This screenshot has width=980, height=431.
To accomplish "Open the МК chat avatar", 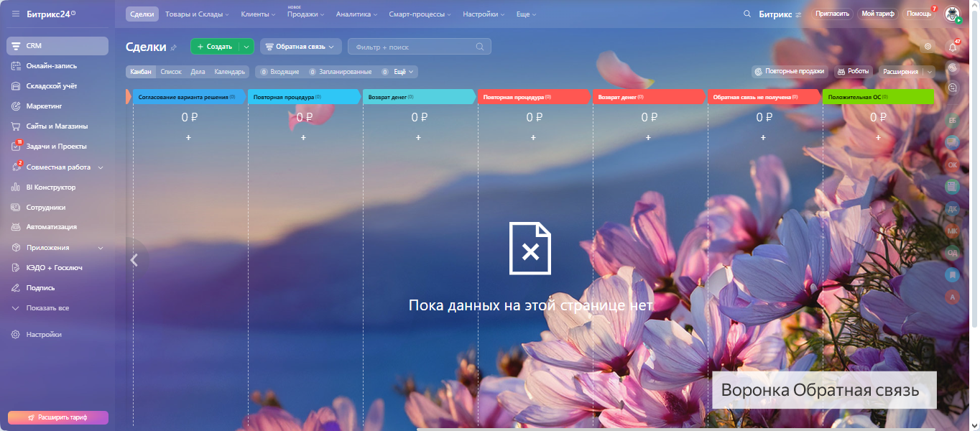I will click(x=953, y=231).
